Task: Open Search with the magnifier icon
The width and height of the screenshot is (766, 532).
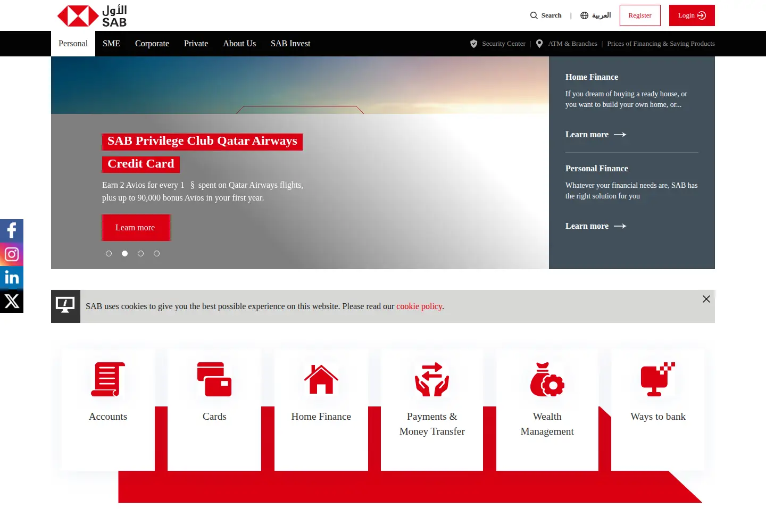Action: click(x=534, y=15)
